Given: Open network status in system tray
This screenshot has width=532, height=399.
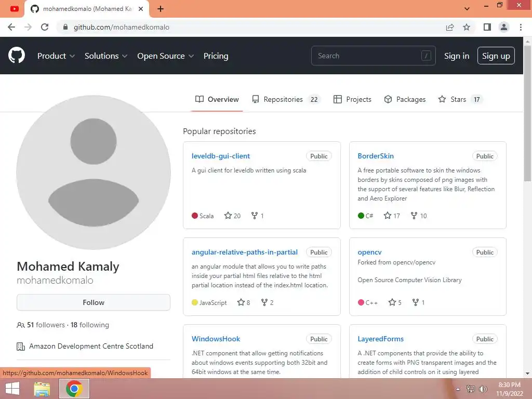Looking at the screenshot, I should pyautogui.click(x=471, y=389).
